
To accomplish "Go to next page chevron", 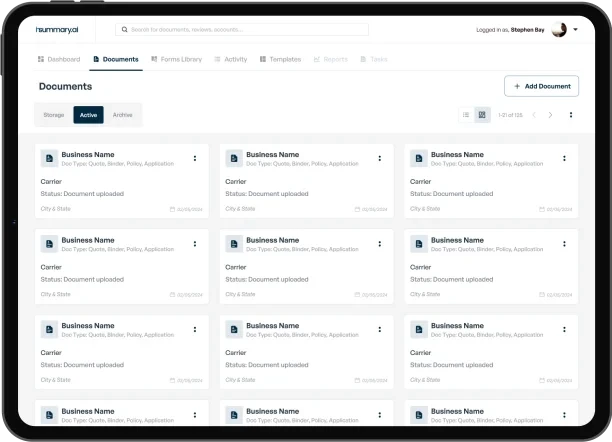I will (550, 115).
